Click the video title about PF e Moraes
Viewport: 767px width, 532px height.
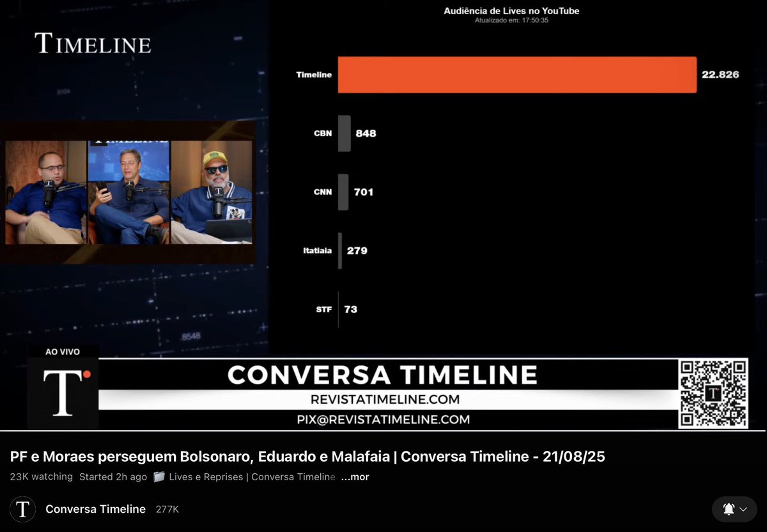pyautogui.click(x=307, y=457)
